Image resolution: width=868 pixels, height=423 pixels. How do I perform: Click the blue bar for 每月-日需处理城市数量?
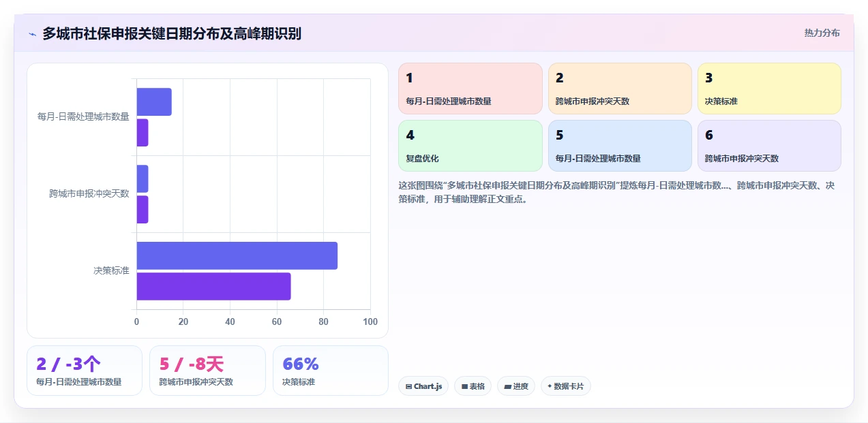[154, 101]
